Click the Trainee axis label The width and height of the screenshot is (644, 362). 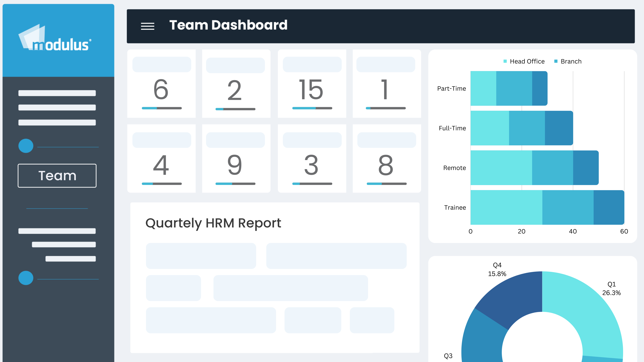tap(455, 208)
